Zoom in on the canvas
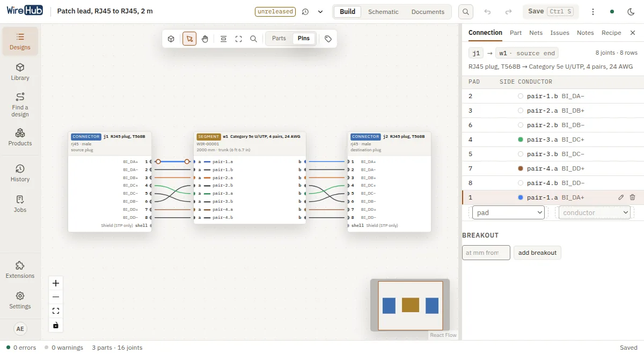The width and height of the screenshot is (644, 354). pos(56,283)
